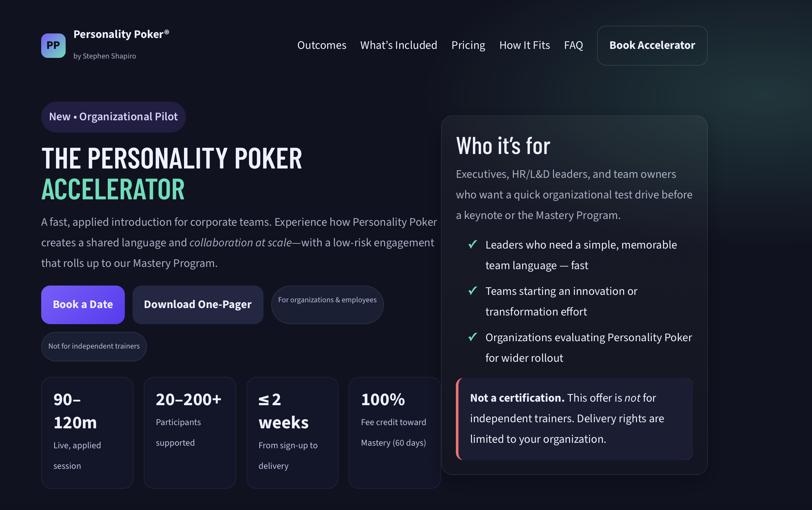812x510 pixels.
Task: Click the 100% fee credit card
Action: click(395, 433)
